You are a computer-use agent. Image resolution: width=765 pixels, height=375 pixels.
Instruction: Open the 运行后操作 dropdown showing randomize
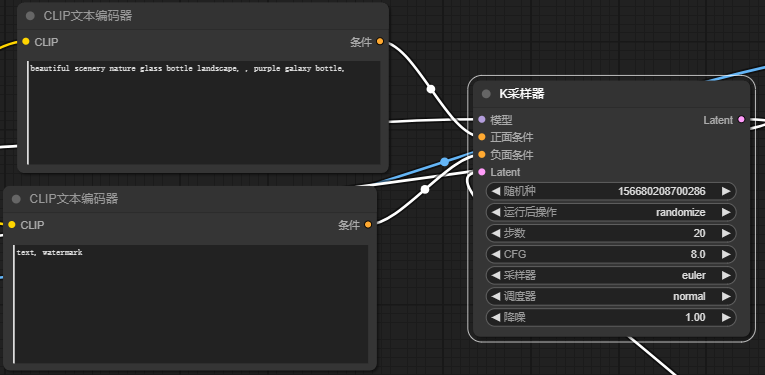click(611, 212)
